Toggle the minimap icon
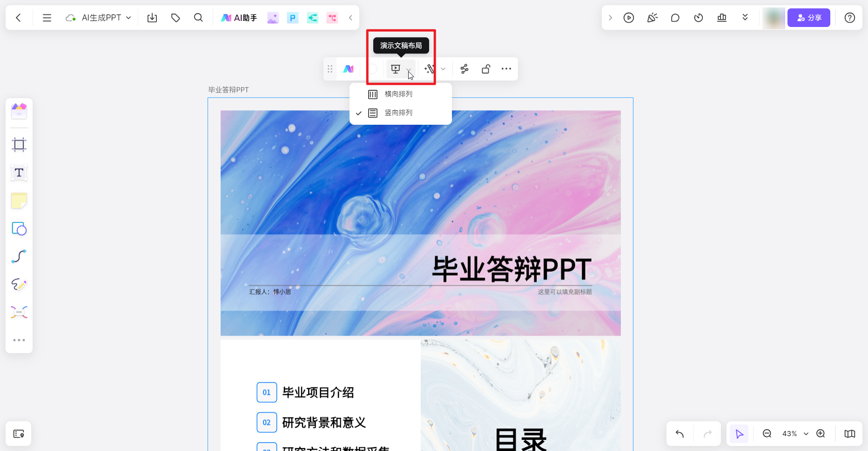This screenshot has width=868, height=451. 850,434
